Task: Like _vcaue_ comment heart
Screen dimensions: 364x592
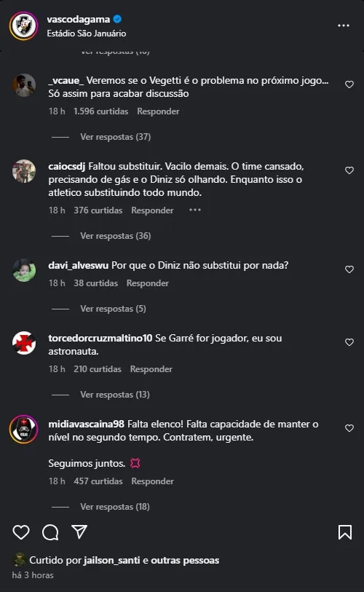Action: pos(349,84)
